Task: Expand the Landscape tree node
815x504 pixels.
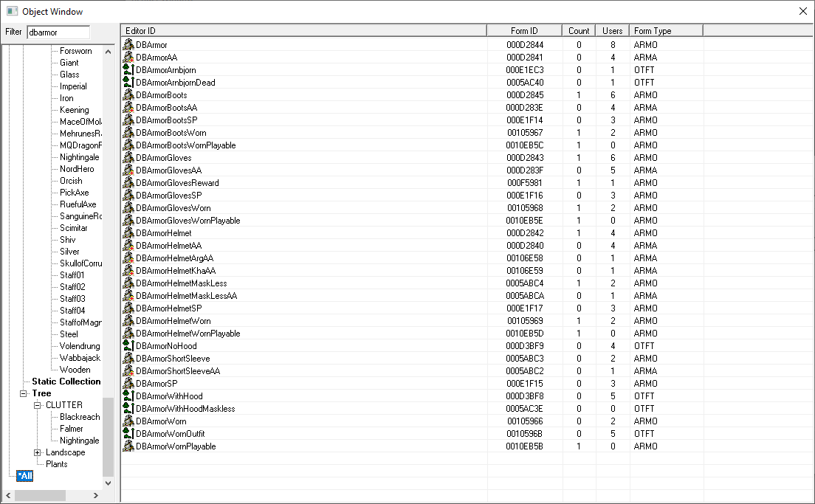Action: (38, 452)
